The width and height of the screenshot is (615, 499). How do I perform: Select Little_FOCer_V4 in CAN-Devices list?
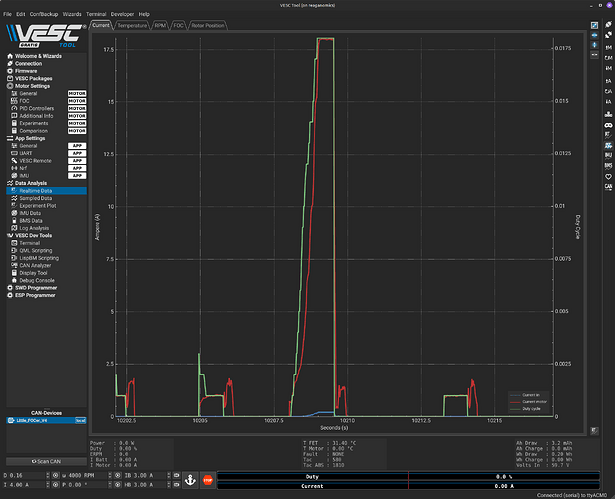click(46, 420)
